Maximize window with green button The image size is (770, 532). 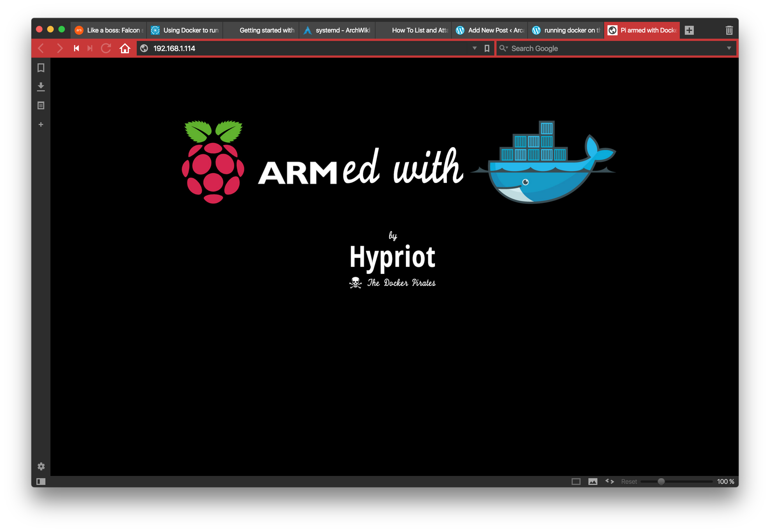(x=62, y=29)
